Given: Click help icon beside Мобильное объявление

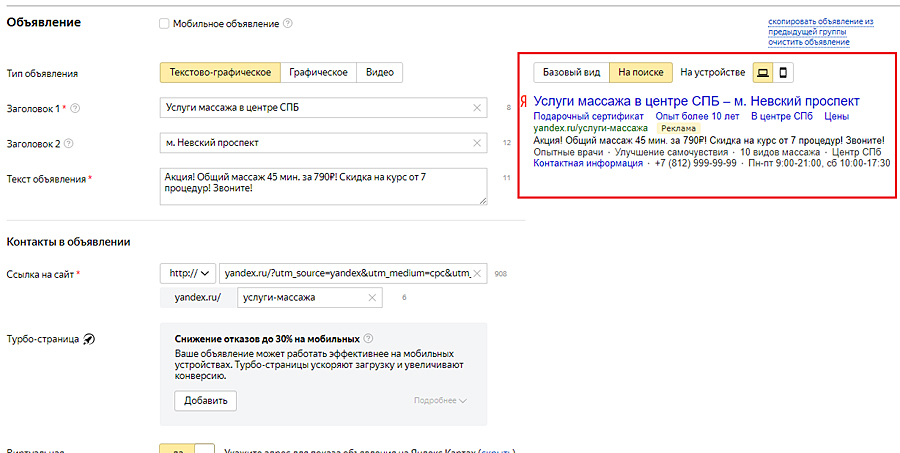Looking at the screenshot, I should coord(288,24).
